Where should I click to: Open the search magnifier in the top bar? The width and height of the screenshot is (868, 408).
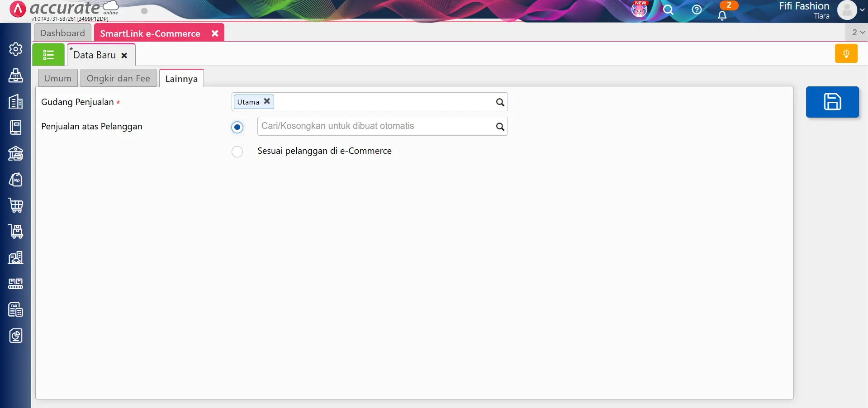(x=669, y=10)
